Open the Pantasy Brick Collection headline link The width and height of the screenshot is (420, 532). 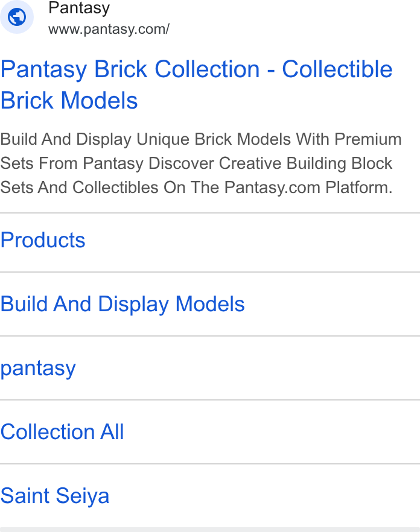point(196,85)
